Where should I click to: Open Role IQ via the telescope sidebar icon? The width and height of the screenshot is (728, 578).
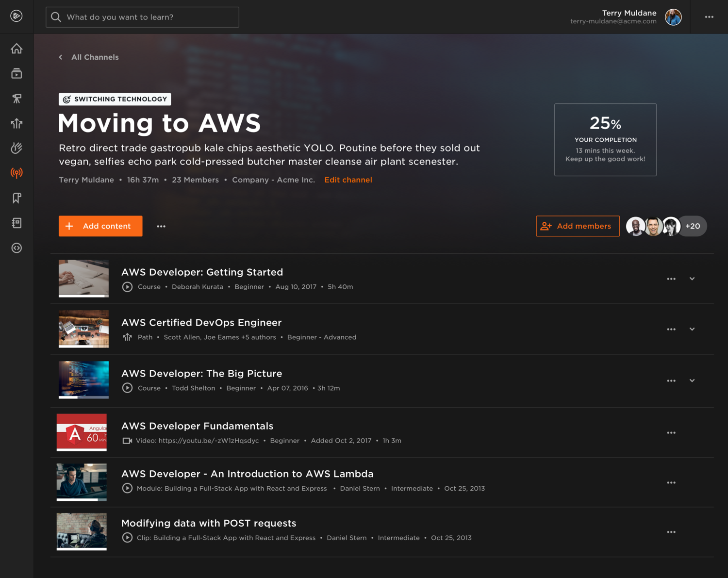[x=17, y=98]
